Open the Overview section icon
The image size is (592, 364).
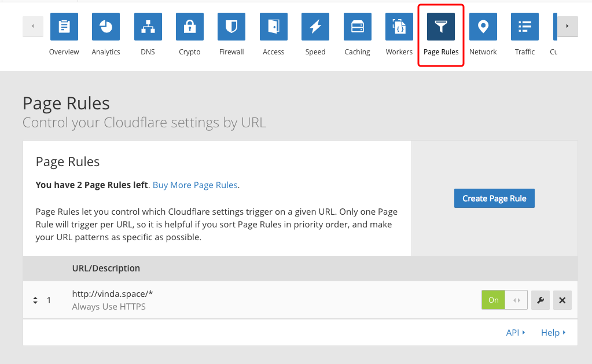point(64,27)
